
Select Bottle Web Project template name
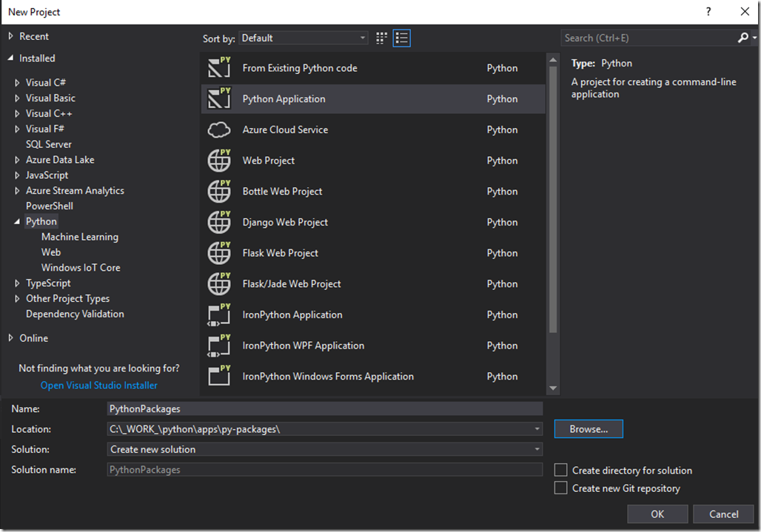[x=282, y=191]
